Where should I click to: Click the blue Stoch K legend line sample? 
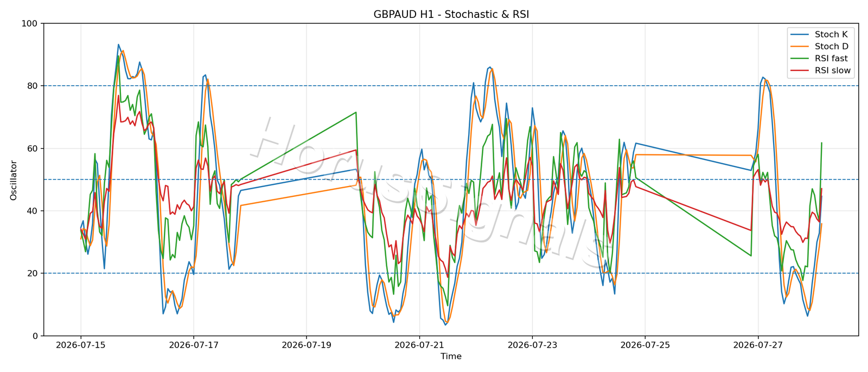pos(801,35)
